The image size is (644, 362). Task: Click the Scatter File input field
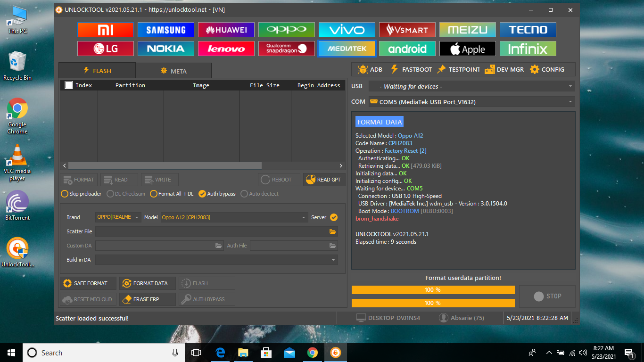[x=212, y=231]
